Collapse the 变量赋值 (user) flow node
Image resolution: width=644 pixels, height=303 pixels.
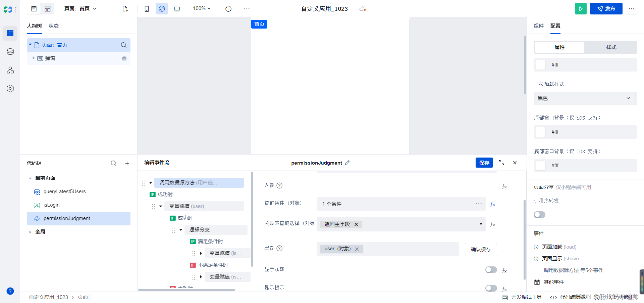161,207
